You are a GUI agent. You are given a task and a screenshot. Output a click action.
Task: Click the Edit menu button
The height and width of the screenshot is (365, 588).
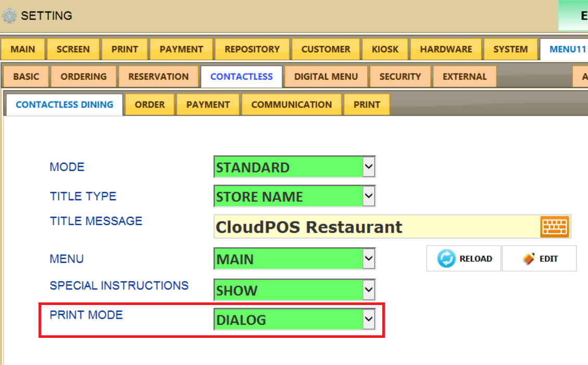click(539, 258)
